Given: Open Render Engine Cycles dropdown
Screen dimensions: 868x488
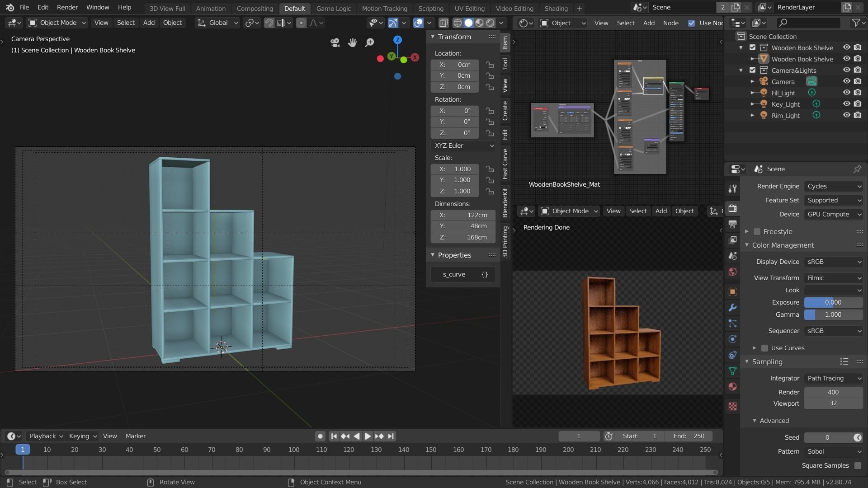Looking at the screenshot, I should pos(834,186).
